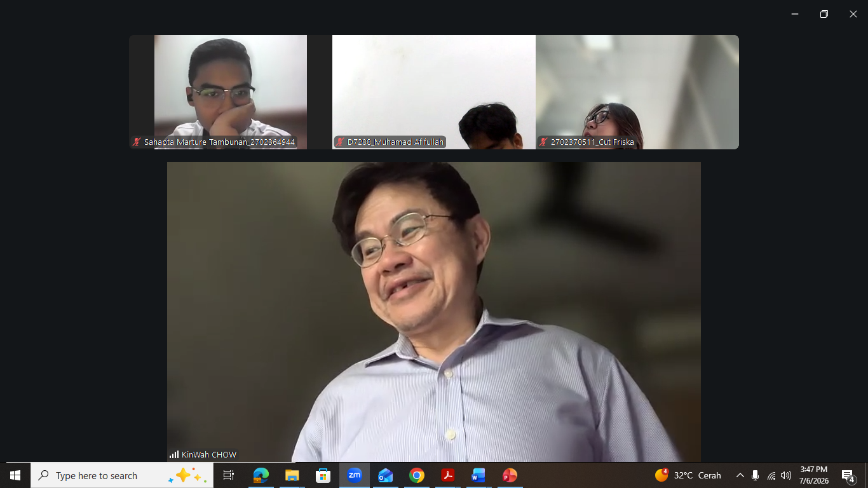Image resolution: width=868 pixels, height=488 pixels.
Task: Open PowerPoint from the taskbar
Action: (510, 475)
